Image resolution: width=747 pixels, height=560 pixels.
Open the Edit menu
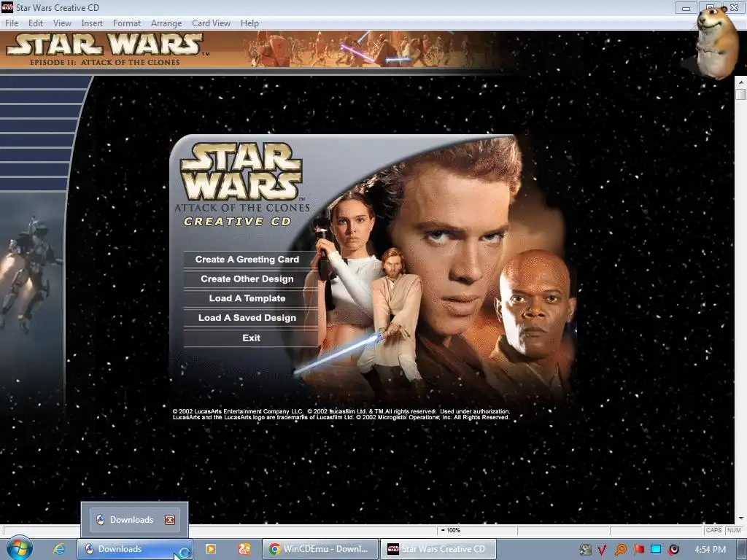(35, 23)
